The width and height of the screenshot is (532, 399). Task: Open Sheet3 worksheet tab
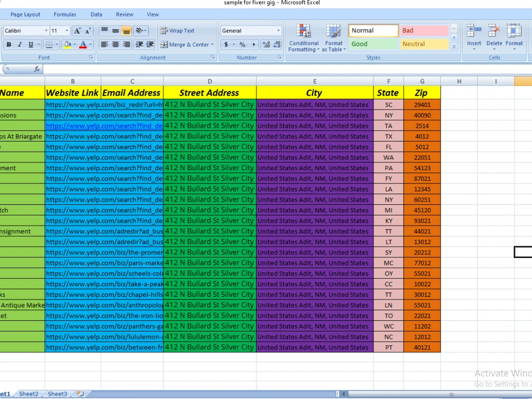[x=57, y=394]
